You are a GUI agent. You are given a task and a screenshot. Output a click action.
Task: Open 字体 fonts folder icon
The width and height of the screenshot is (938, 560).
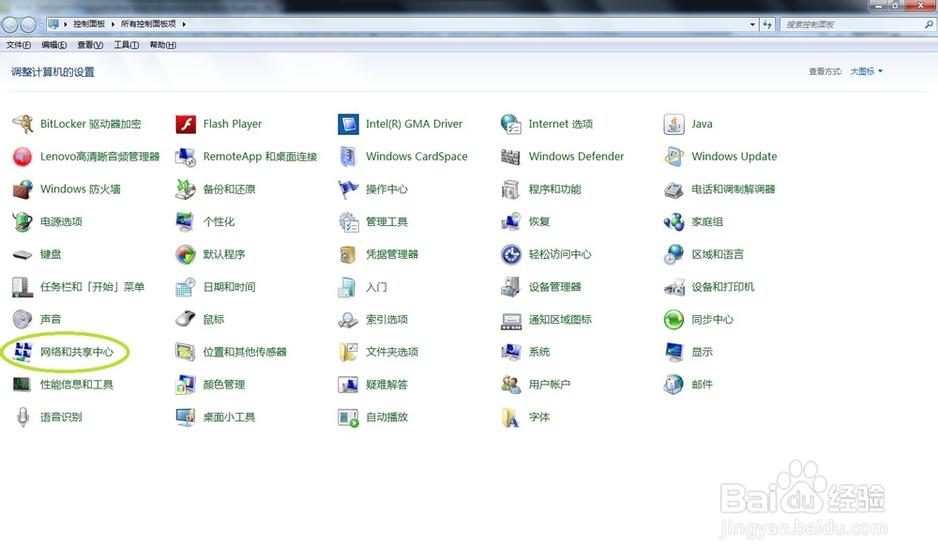coord(511,417)
